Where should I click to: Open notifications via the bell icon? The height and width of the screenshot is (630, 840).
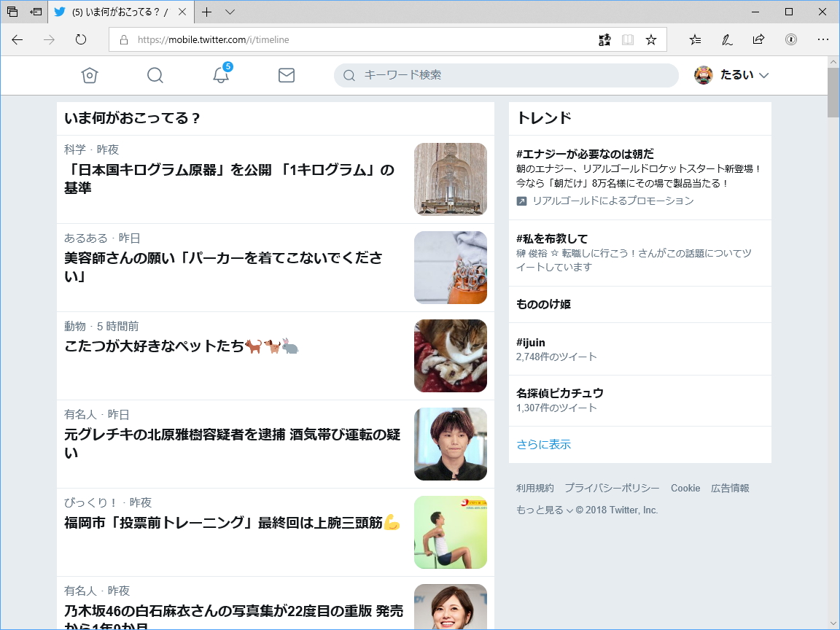coord(221,75)
